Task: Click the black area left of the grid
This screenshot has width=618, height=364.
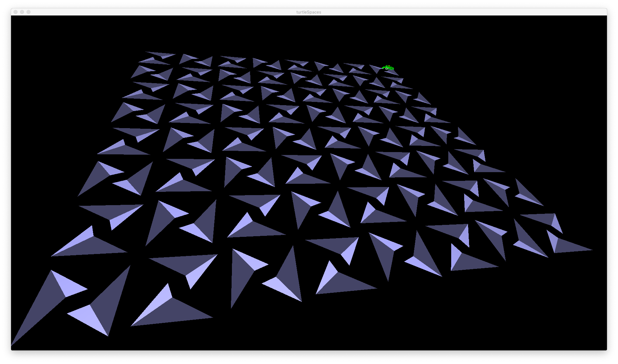Action: pos(49,129)
